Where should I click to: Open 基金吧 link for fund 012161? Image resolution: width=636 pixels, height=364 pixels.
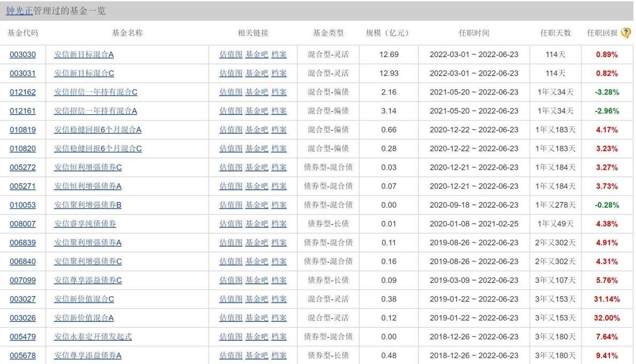pyautogui.click(x=257, y=111)
